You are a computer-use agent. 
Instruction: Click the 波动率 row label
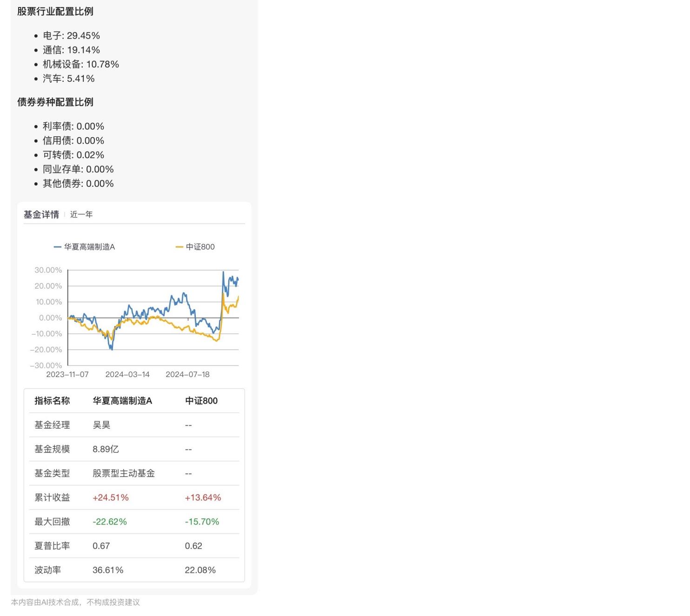click(48, 570)
